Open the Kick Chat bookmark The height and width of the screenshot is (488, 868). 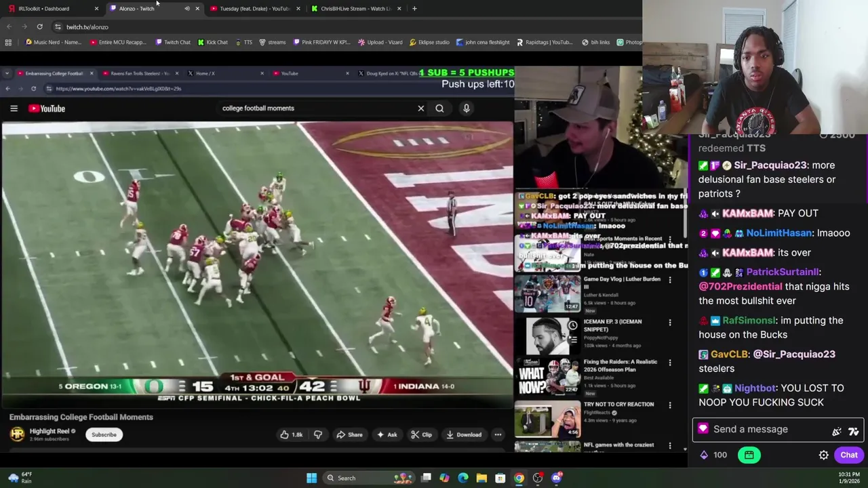pyautogui.click(x=213, y=42)
